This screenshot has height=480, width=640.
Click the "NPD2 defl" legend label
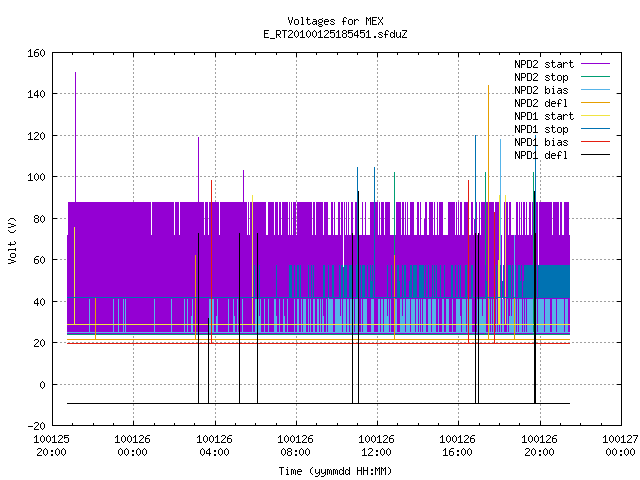(541, 103)
